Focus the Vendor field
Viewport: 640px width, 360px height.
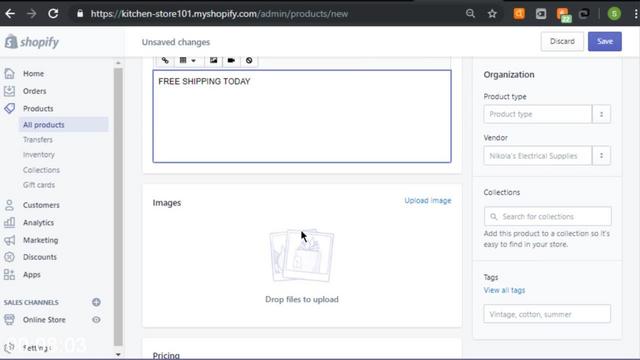pyautogui.click(x=538, y=156)
